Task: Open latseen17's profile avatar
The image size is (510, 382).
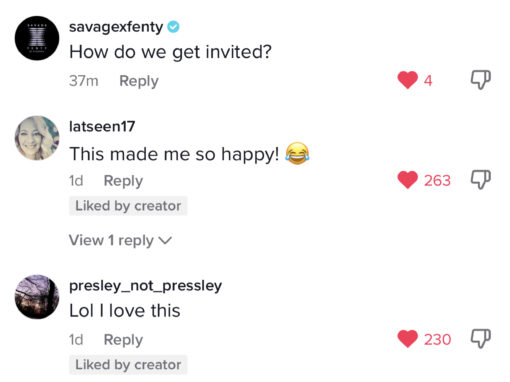Action: 37,138
